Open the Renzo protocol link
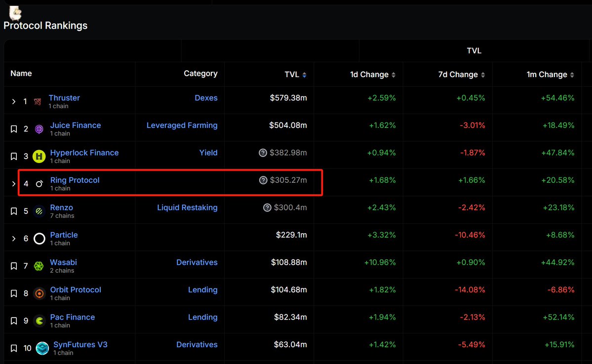The width and height of the screenshot is (592, 364). click(62, 207)
